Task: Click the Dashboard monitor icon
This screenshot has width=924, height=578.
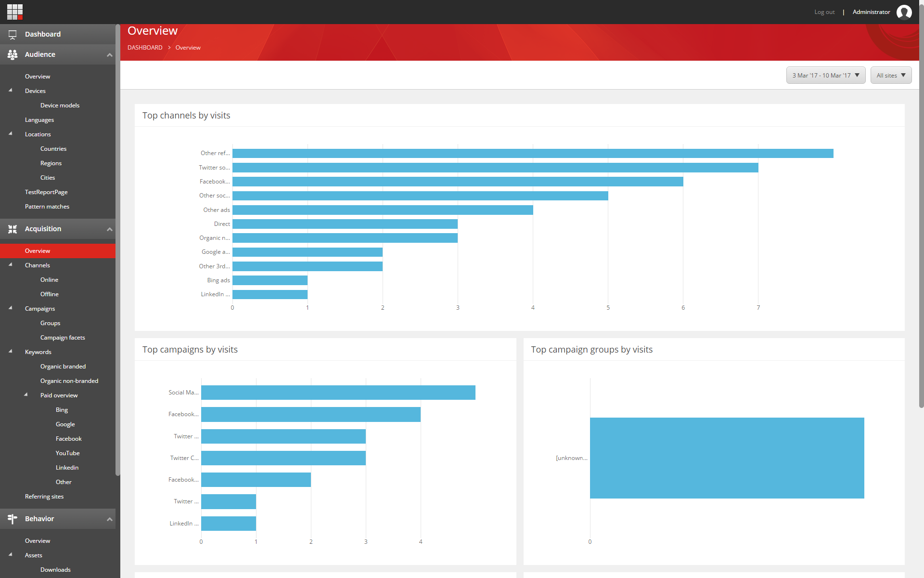Action: [x=13, y=34]
